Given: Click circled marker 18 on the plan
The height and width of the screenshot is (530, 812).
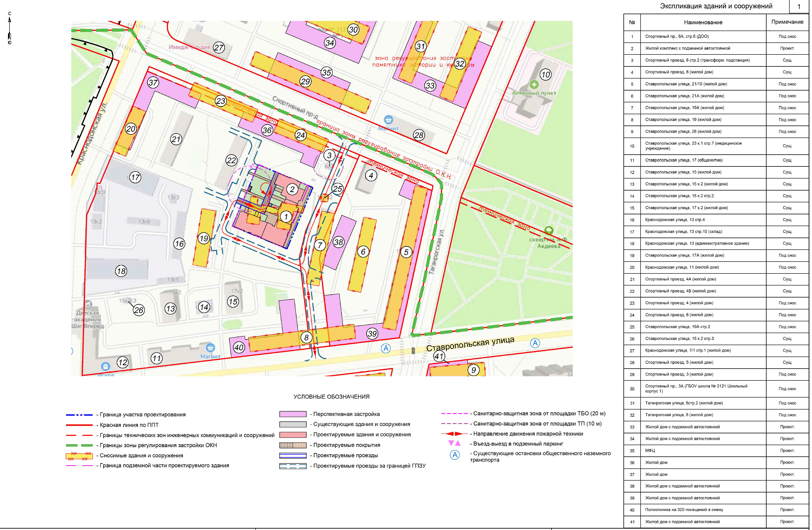Looking at the screenshot, I should (121, 271).
